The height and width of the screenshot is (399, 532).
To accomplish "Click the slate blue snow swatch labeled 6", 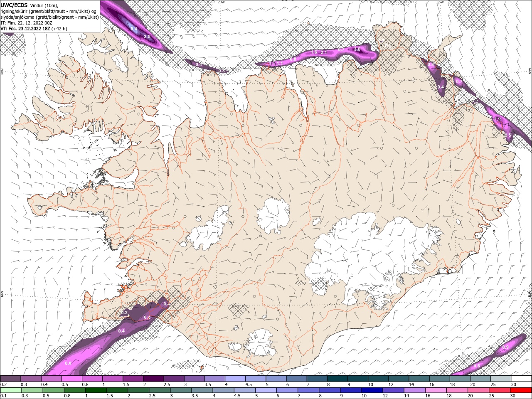I will 296,379.
